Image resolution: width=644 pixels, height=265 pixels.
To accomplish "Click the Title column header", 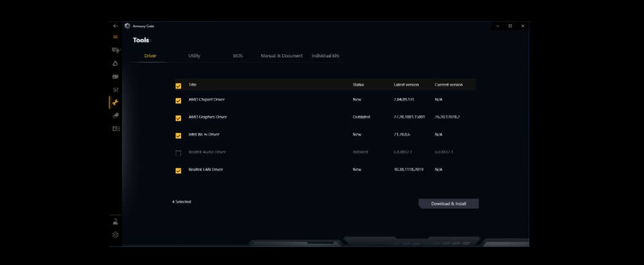I will tap(193, 84).
